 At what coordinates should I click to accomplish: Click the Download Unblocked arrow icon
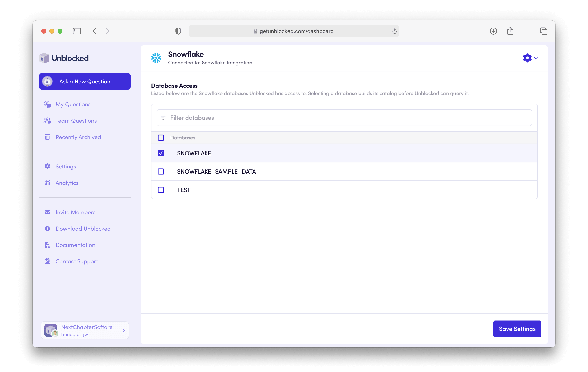47,229
